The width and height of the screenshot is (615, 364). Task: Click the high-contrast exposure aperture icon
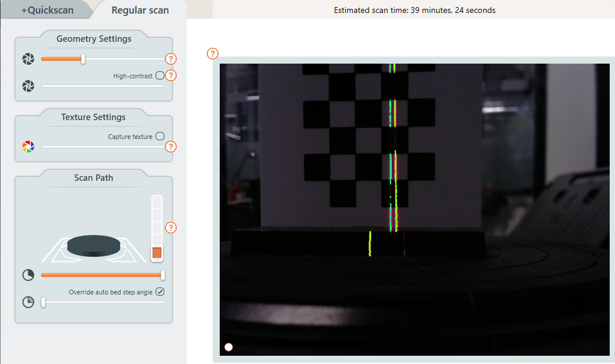pos(28,86)
